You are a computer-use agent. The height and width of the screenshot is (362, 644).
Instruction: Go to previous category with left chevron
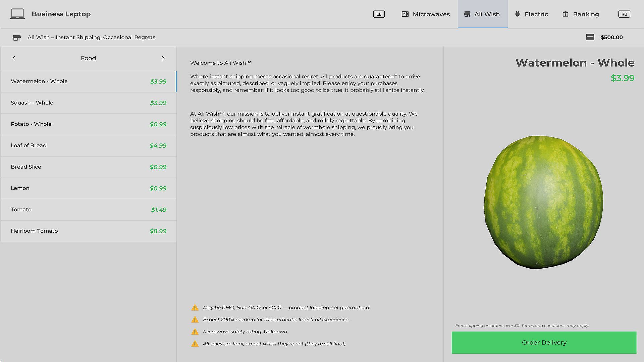click(14, 58)
